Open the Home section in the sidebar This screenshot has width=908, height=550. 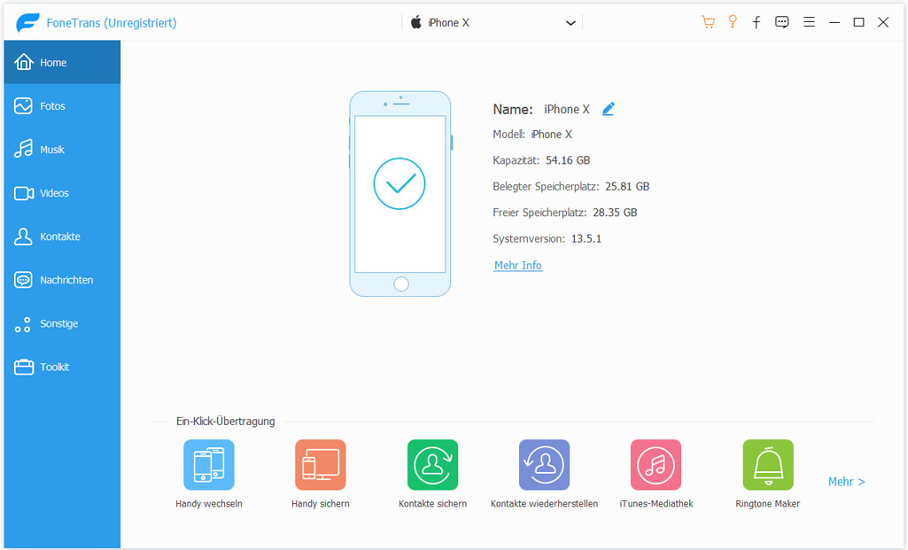coord(62,62)
